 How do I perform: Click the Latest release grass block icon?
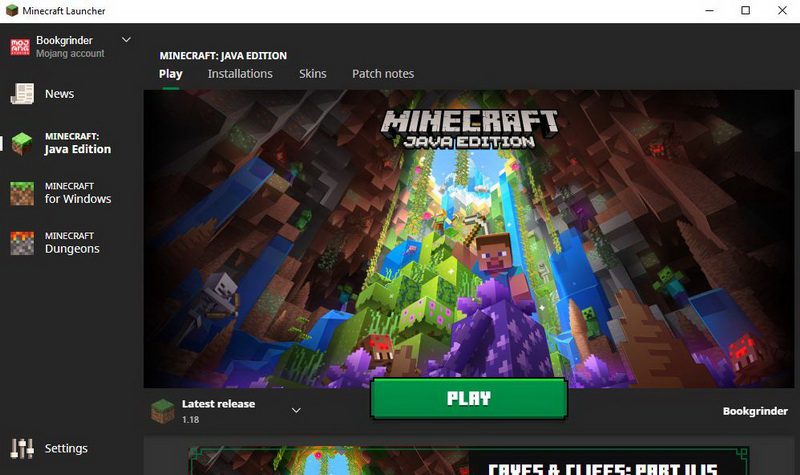pos(163,411)
